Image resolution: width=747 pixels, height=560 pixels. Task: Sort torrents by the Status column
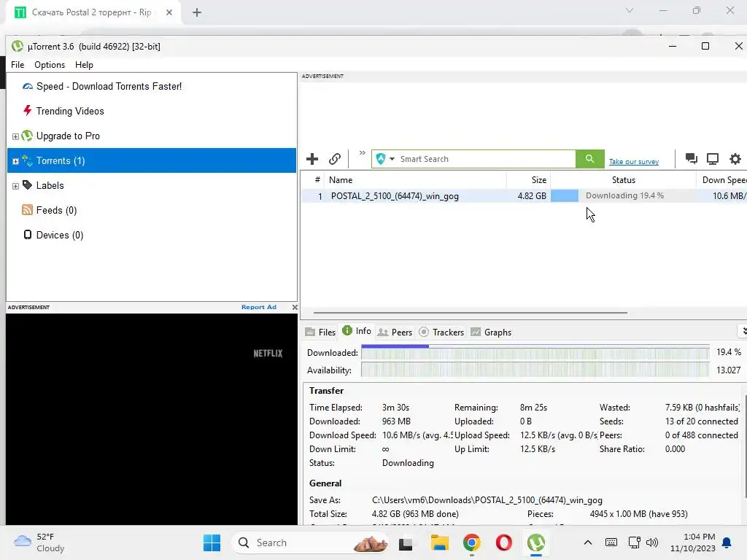click(623, 180)
